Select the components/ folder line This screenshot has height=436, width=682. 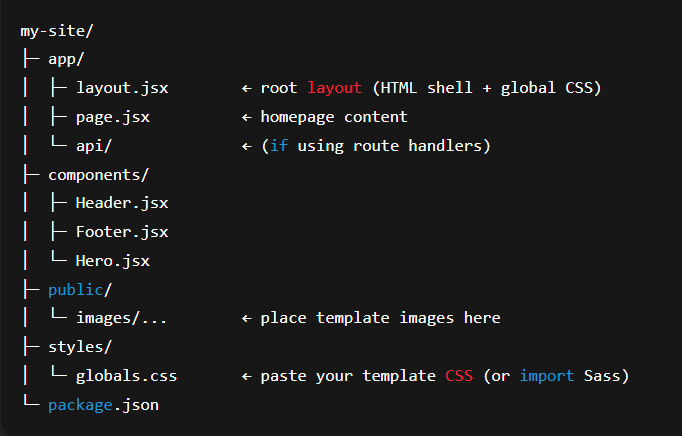point(98,175)
